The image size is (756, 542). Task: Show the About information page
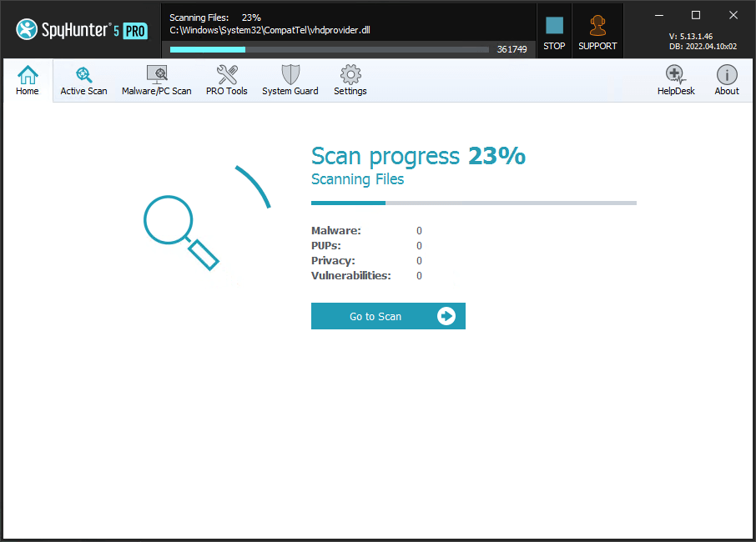pyautogui.click(x=727, y=80)
